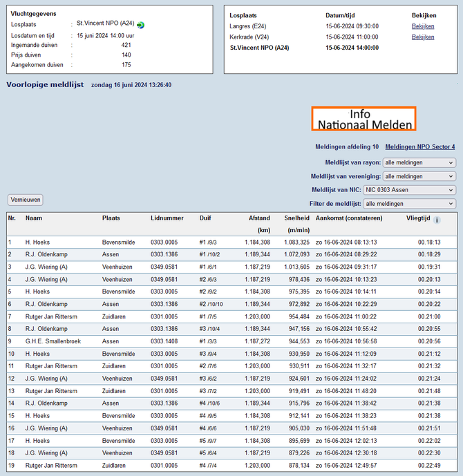
Task: Click duif entry #5 /6/4
Action: pos(208,453)
